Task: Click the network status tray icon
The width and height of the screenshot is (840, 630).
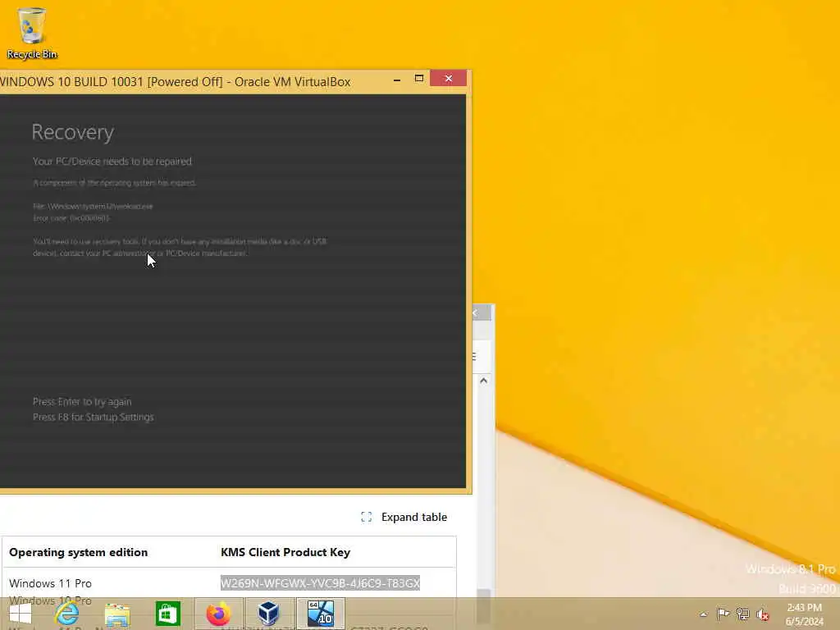Action: pyautogui.click(x=742, y=614)
